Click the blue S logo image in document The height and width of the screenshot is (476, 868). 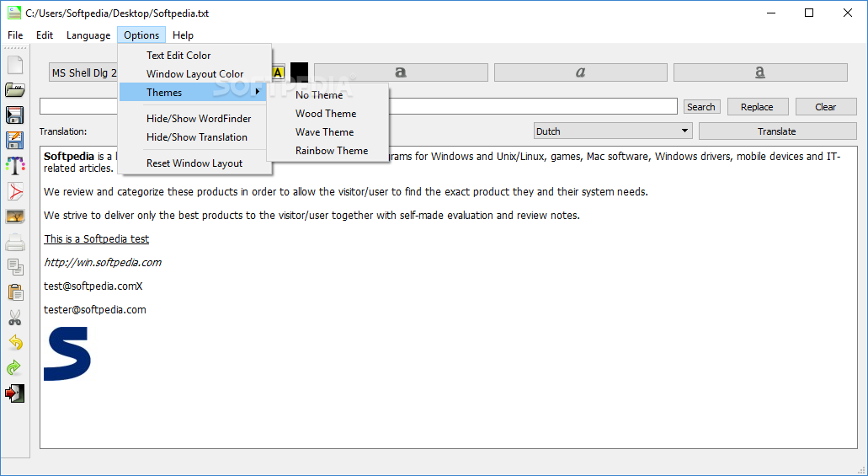tap(67, 354)
